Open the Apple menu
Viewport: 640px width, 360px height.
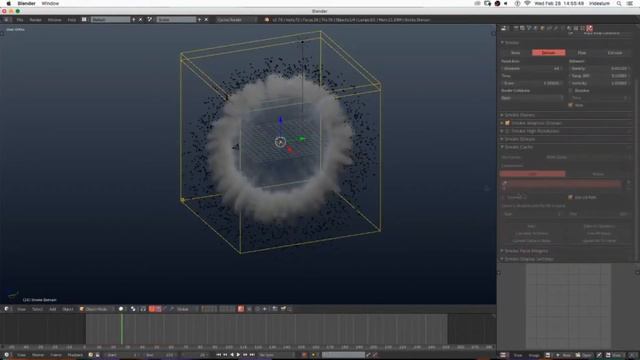point(8,3)
